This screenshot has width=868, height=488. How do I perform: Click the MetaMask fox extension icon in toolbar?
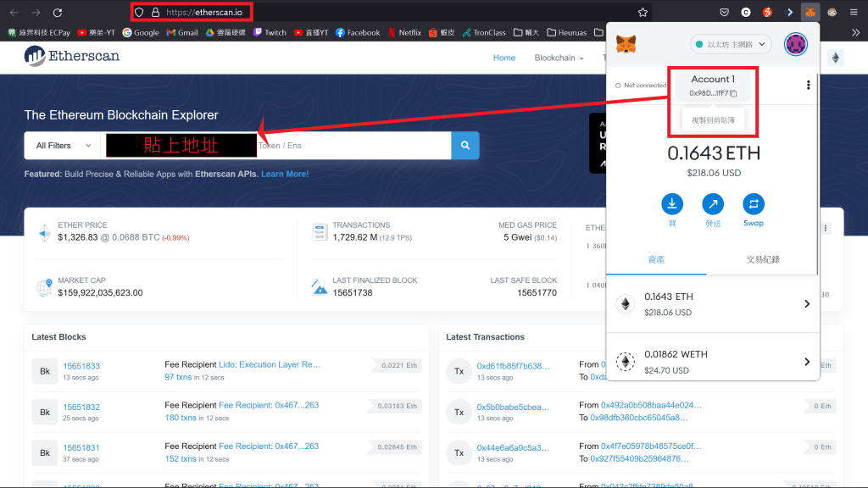(x=810, y=12)
